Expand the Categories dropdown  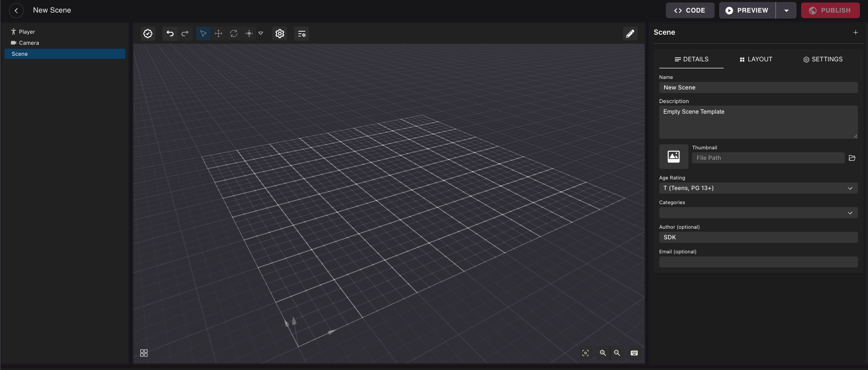[x=758, y=213]
